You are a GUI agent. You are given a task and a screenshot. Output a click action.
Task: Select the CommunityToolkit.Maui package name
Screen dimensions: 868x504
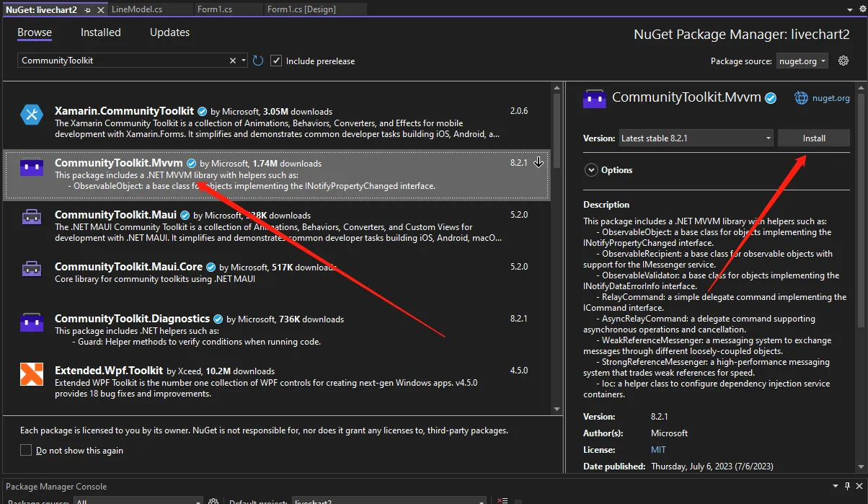(115, 215)
